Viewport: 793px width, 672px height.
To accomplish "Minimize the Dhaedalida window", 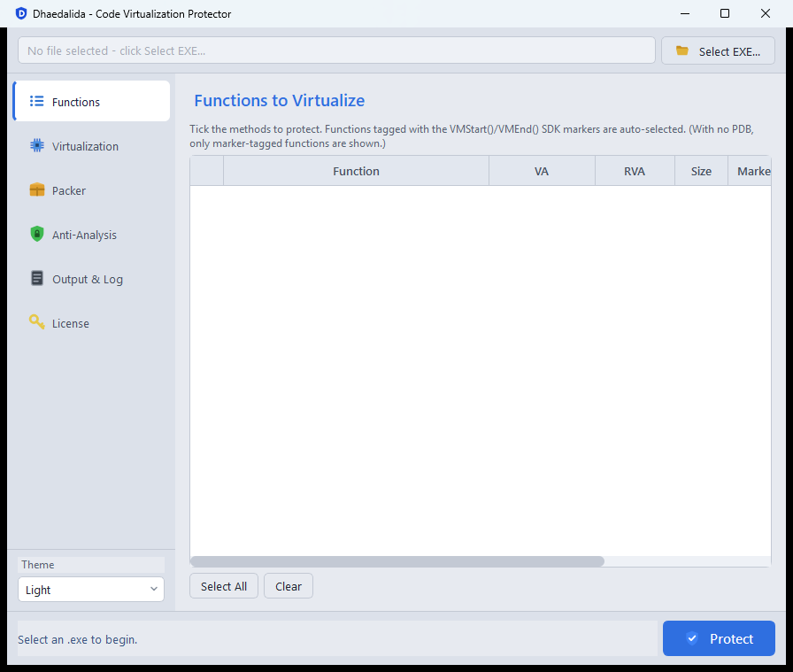I will click(685, 13).
